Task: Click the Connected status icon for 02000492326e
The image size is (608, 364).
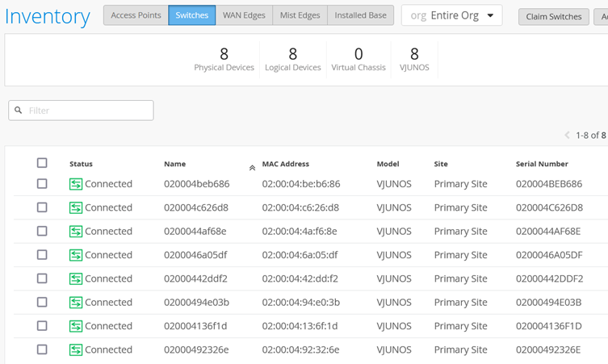Action: pyautogui.click(x=76, y=350)
